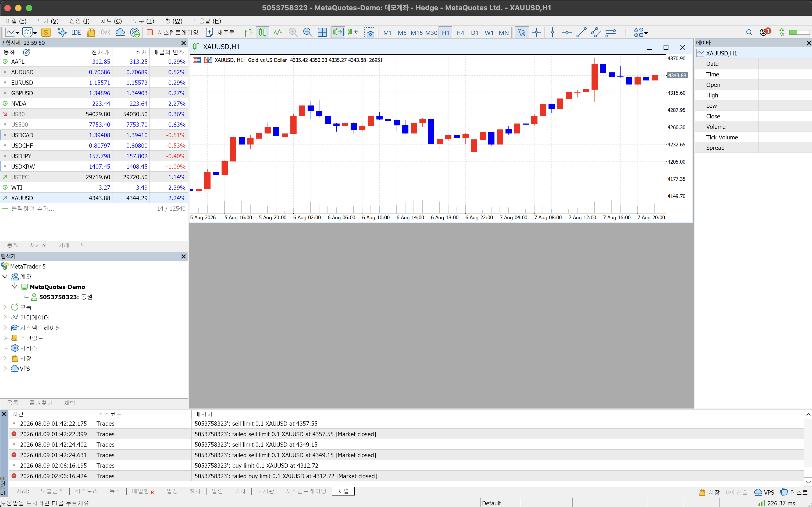
Task: Open the new chart dropdown arrow
Action: pyautogui.click(x=17, y=33)
